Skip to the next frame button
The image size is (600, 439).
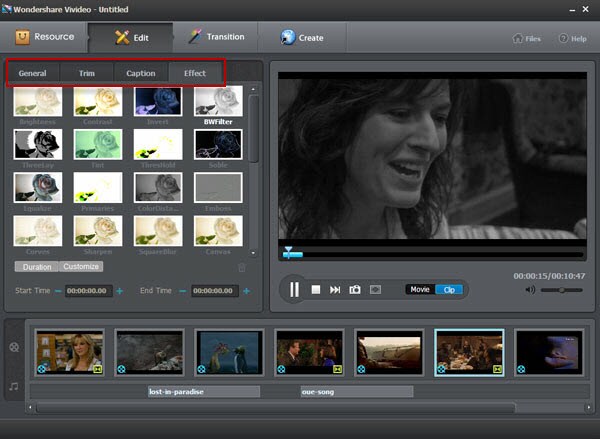click(335, 290)
